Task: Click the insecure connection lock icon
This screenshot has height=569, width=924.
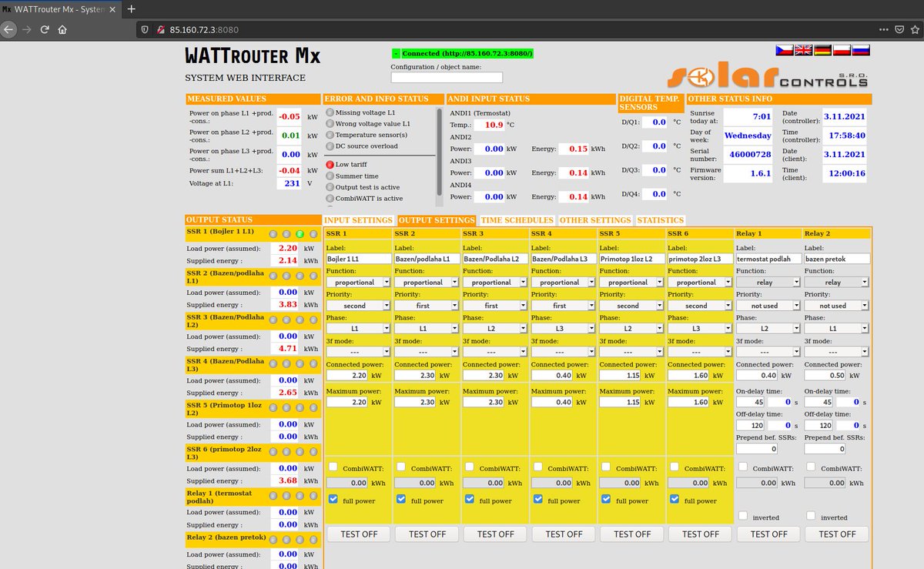Action: [x=161, y=29]
